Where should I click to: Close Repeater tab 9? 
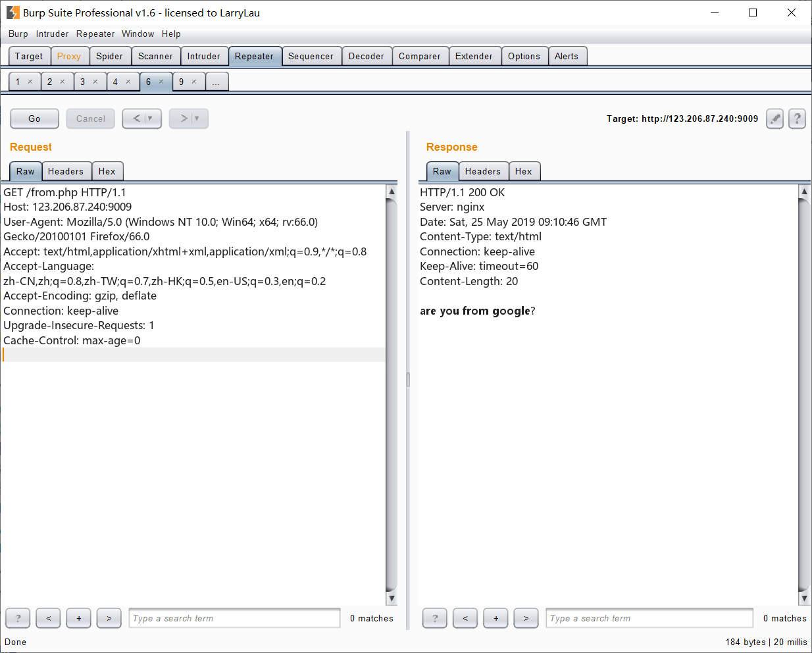[194, 82]
